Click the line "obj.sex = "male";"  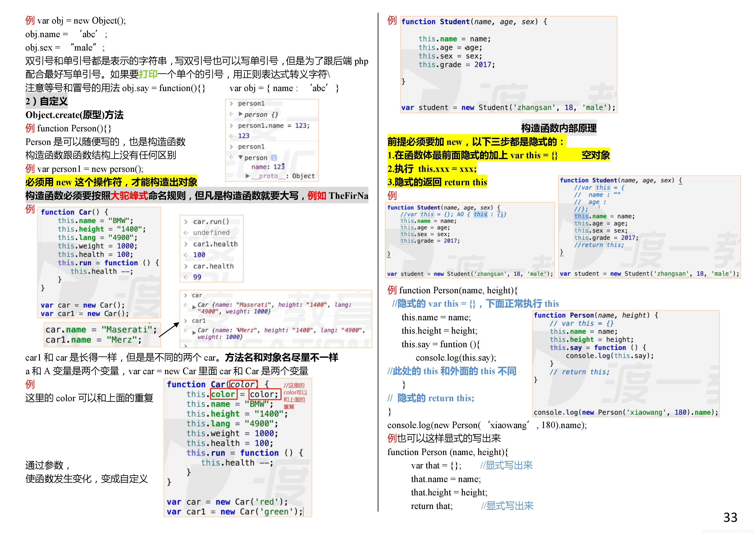coord(65,47)
